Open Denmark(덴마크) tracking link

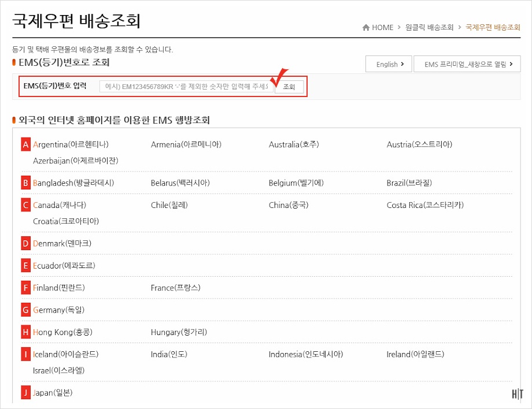click(x=62, y=243)
